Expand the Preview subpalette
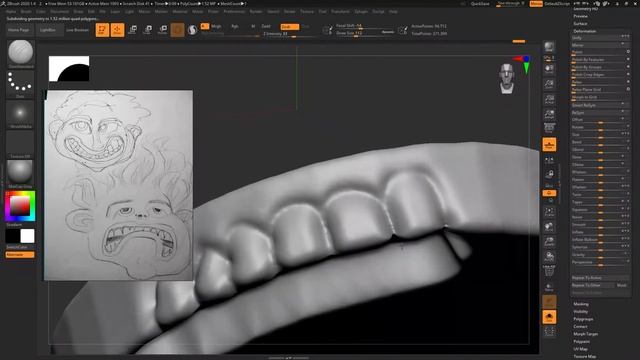Screen dimensions: 640x360 580,16
